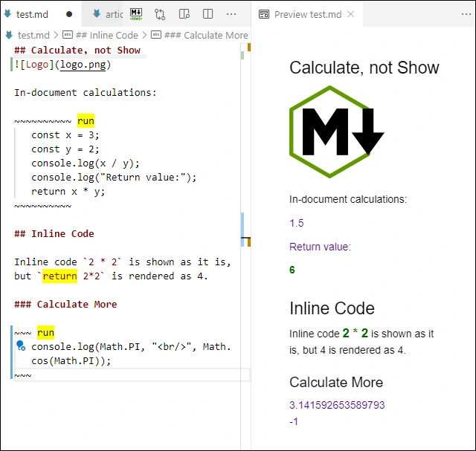Place cursor on 'const y = 2;' line
Image resolution: width=476 pixels, height=451 pixels.
coord(65,149)
